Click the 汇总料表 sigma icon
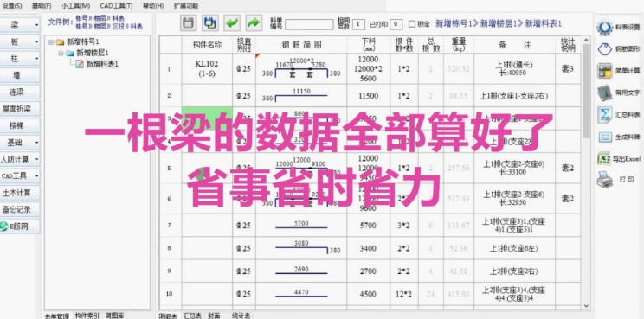 pos(604,114)
